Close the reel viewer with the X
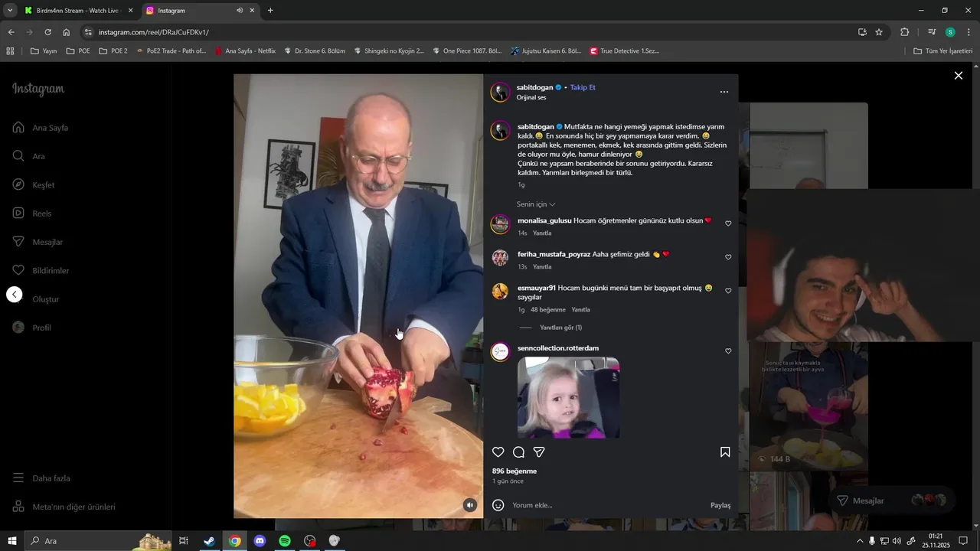 pos(958,76)
